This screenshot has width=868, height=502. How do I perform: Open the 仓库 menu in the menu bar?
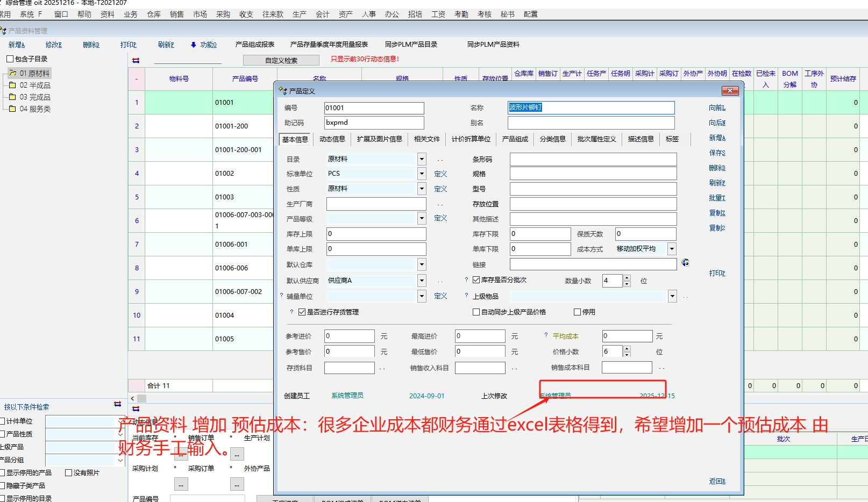154,15
